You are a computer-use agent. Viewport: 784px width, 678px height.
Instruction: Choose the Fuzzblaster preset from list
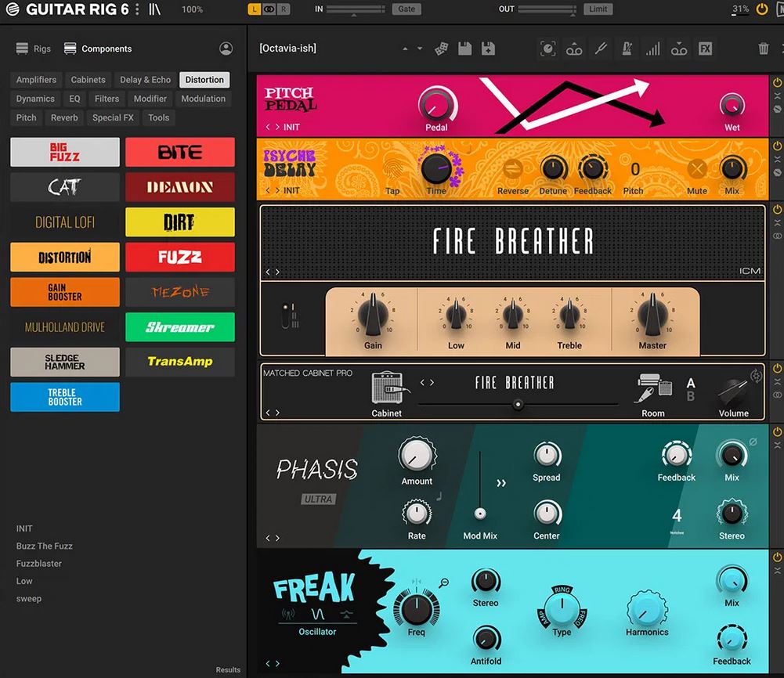pos(39,564)
